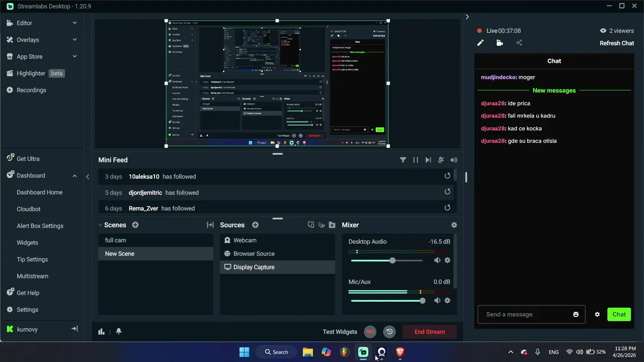This screenshot has width=644, height=362.
Task: Select the Display Capture source
Action: [x=277, y=267]
